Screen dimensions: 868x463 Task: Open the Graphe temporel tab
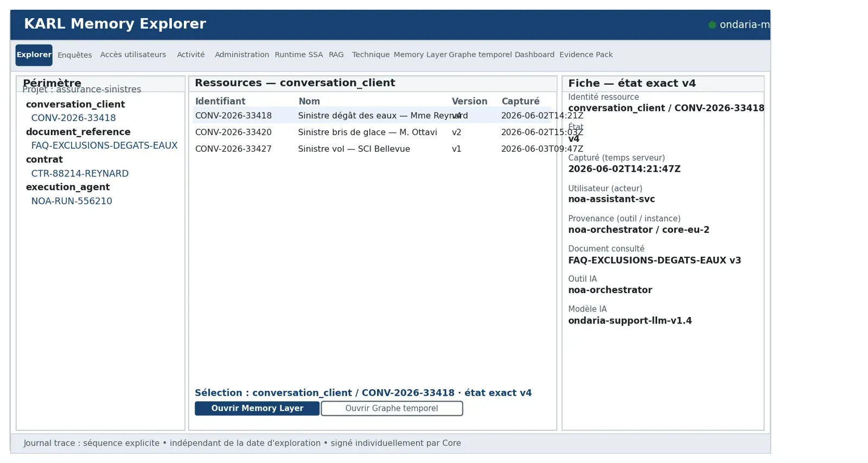[480, 55]
